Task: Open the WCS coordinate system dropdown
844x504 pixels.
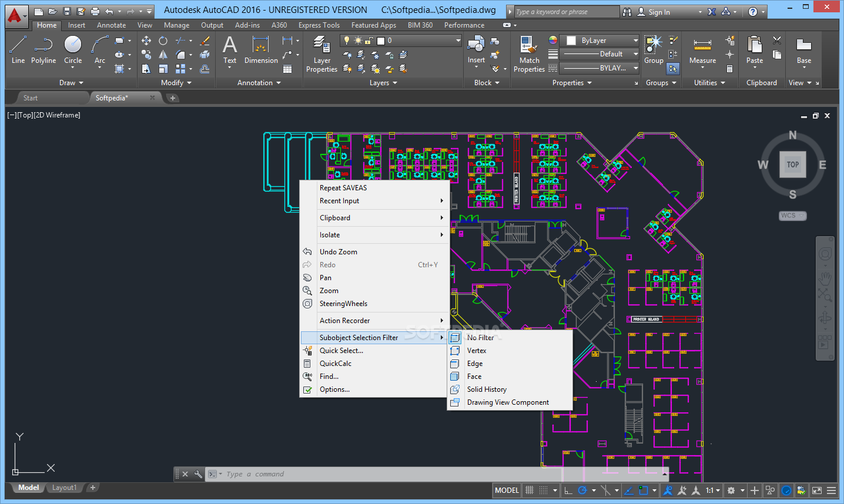Action: (x=792, y=216)
